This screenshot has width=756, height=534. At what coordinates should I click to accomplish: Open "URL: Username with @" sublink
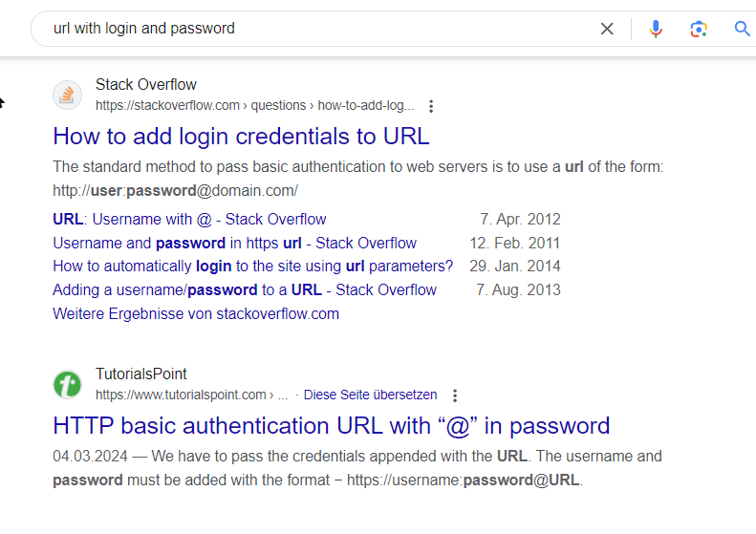coord(189,219)
